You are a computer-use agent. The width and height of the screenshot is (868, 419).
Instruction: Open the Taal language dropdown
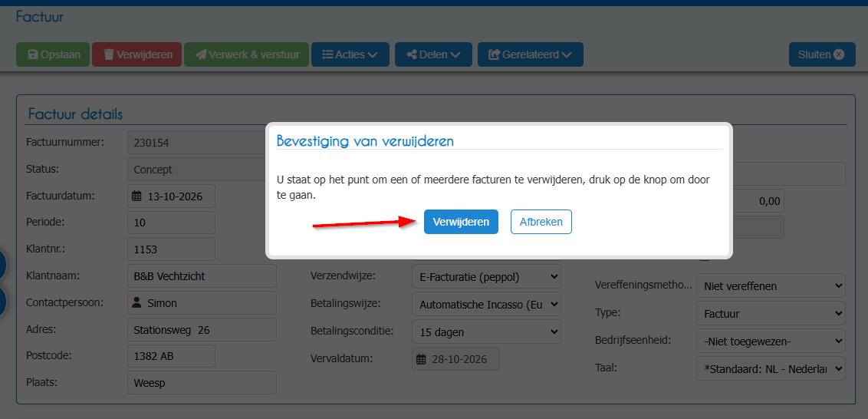pyautogui.click(x=771, y=369)
